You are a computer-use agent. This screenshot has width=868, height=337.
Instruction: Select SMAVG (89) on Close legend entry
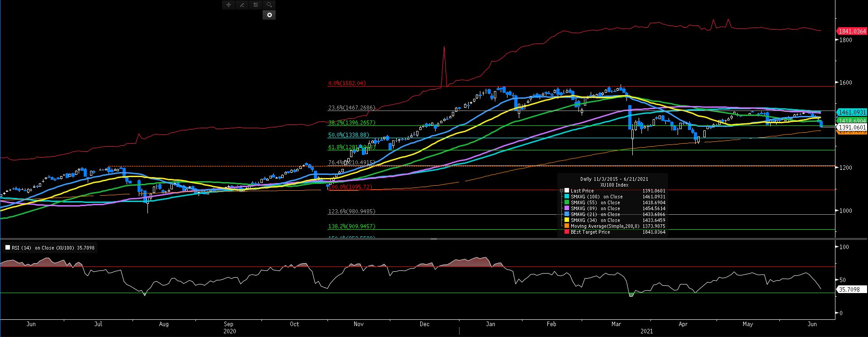pyautogui.click(x=596, y=208)
